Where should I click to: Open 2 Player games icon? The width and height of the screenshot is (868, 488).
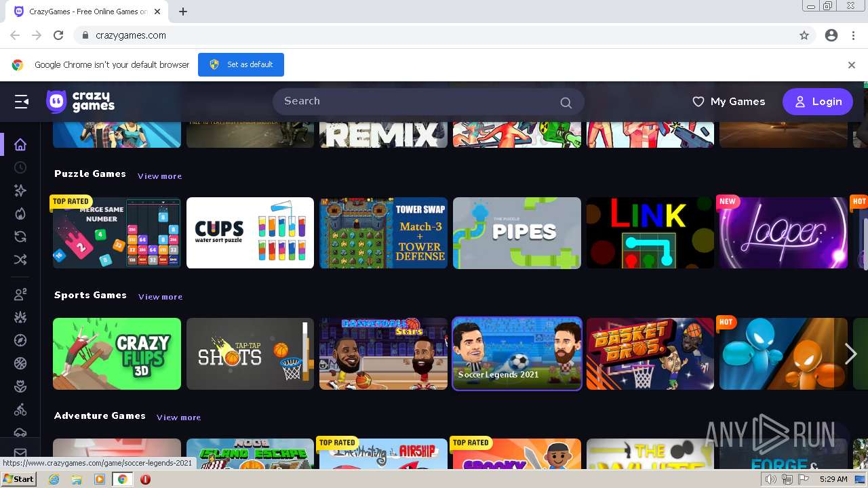click(x=20, y=294)
